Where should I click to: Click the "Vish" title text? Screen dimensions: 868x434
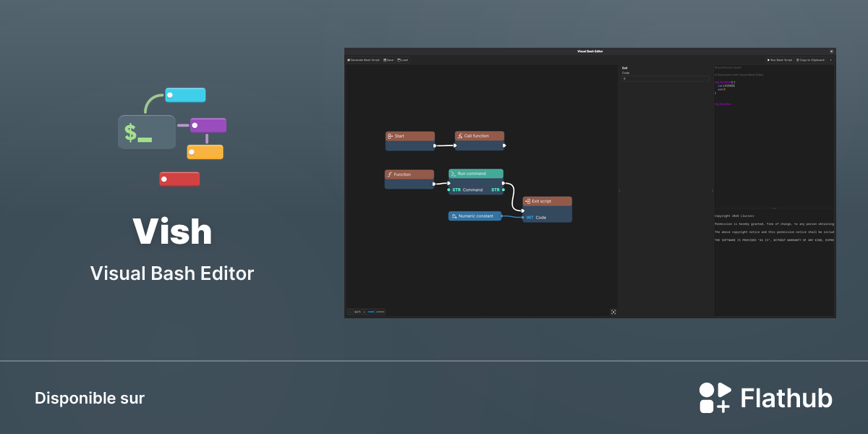[172, 231]
